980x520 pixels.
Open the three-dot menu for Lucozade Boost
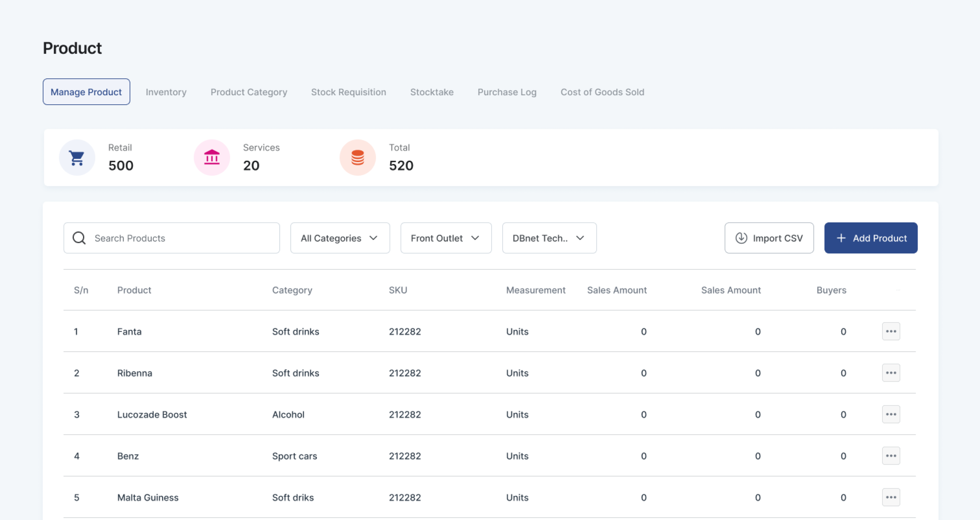[x=891, y=414]
